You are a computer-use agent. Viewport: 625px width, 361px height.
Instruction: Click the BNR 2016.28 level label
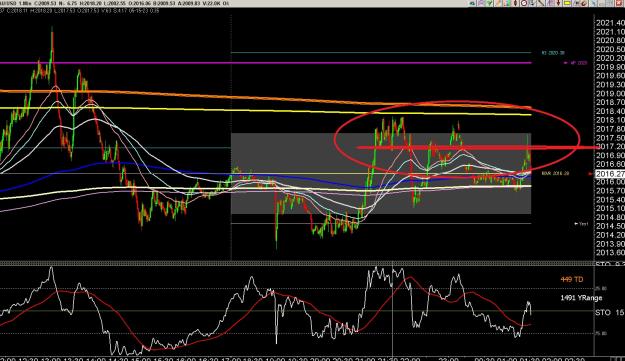coord(554,173)
